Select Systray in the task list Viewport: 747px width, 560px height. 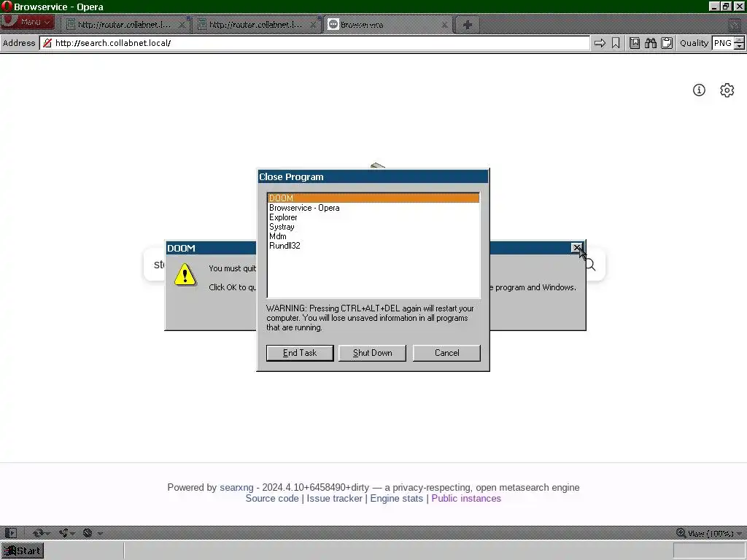pyautogui.click(x=373, y=227)
